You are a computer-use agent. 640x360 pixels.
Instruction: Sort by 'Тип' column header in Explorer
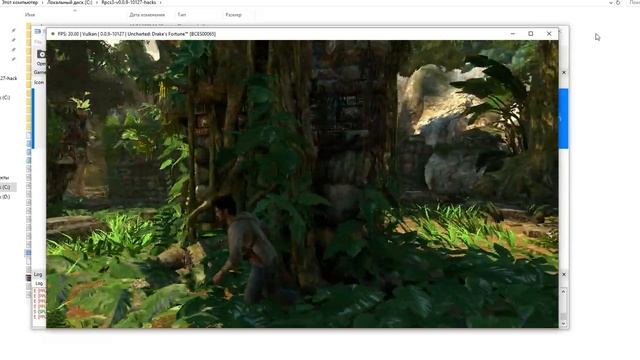coord(182,15)
